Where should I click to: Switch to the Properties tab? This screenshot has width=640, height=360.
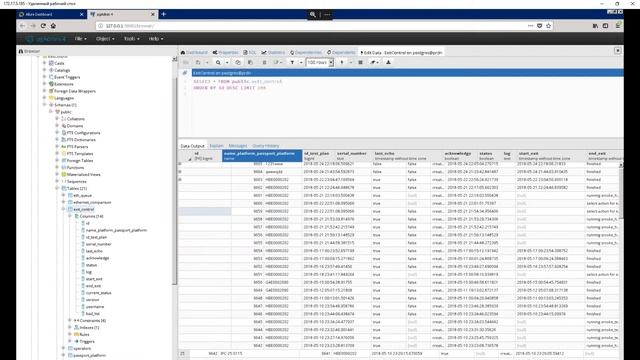point(226,52)
